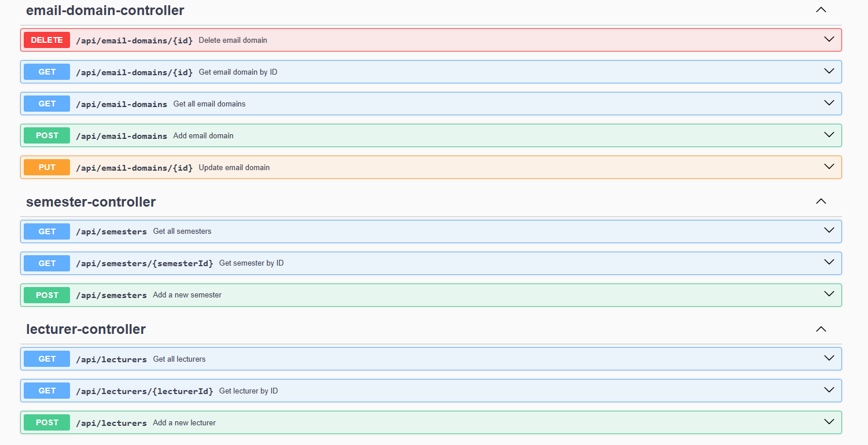The height and width of the screenshot is (445, 868).
Task: Click the 'Get all lecturers' description
Action: (x=179, y=359)
